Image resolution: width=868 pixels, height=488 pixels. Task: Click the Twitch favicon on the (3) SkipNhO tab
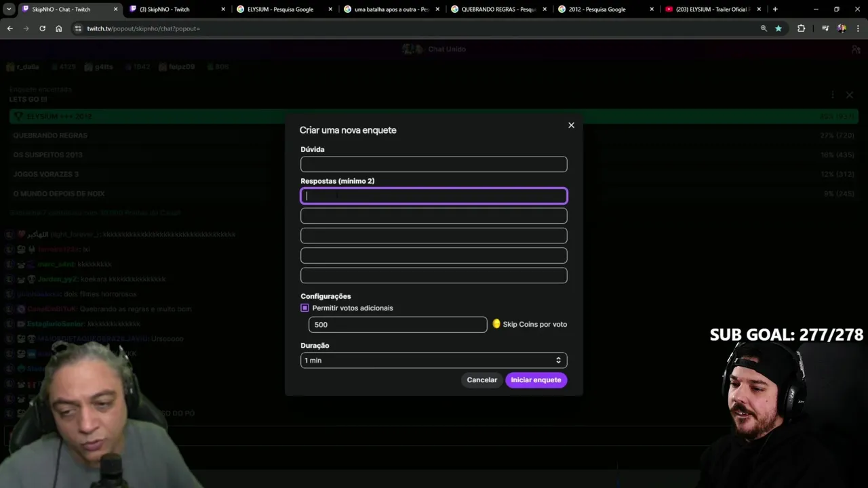(133, 9)
